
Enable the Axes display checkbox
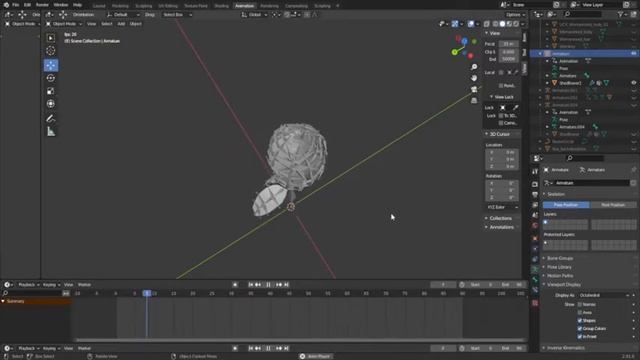[580, 313]
